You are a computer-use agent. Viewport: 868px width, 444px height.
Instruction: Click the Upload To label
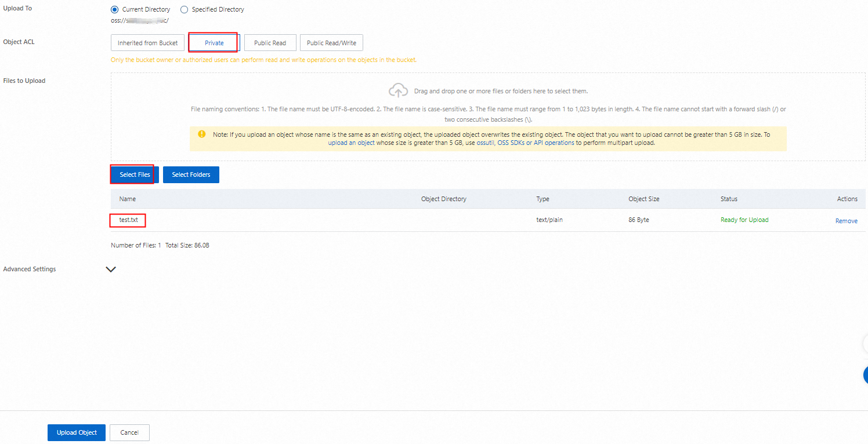point(17,8)
